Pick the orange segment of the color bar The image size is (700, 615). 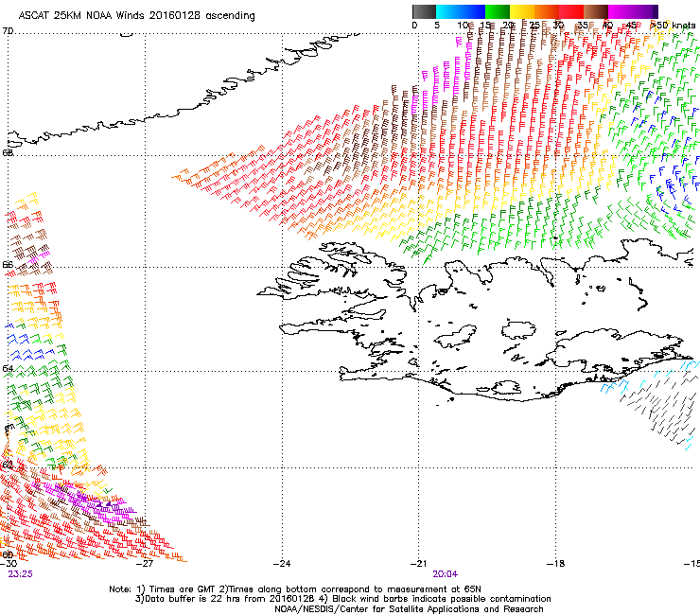[x=547, y=11]
